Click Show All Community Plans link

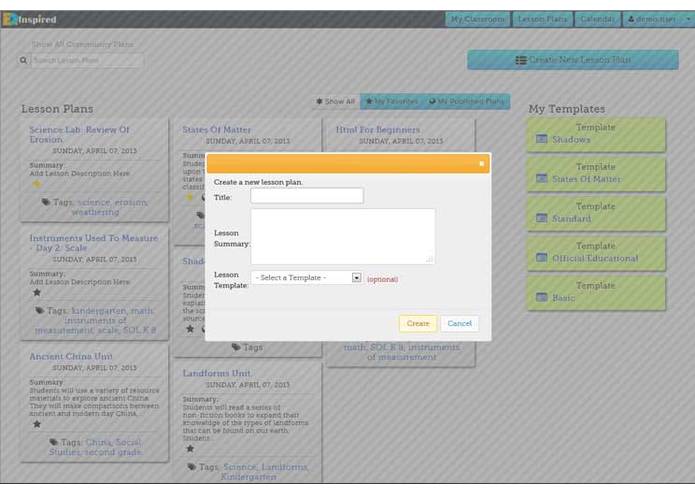click(82, 44)
